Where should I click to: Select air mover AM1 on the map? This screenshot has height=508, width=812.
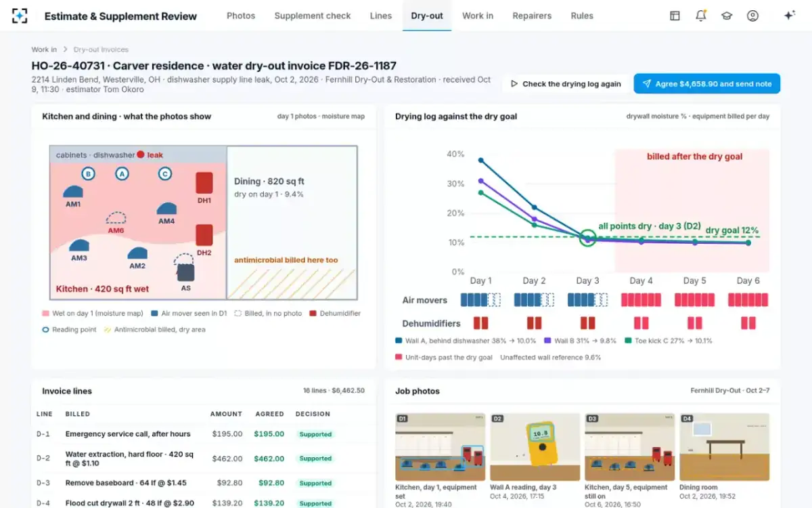click(73, 192)
